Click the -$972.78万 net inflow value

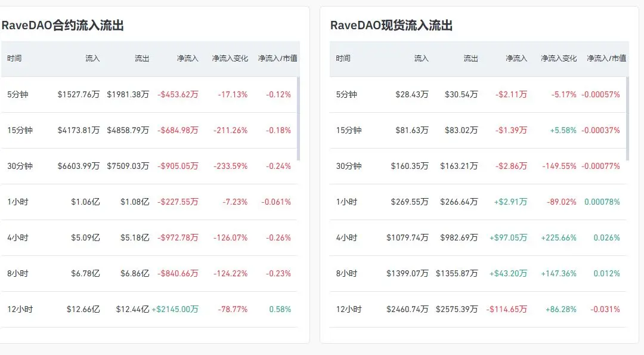pos(178,237)
